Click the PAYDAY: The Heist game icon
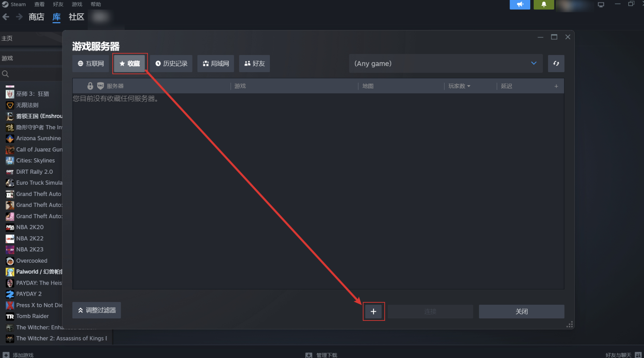Image resolution: width=644 pixels, height=358 pixels. coord(10,283)
